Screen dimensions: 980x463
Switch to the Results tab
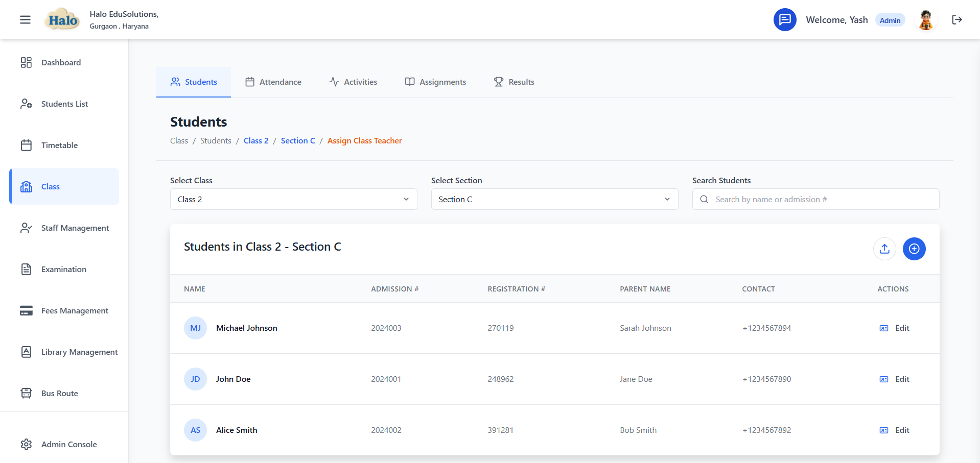tap(513, 82)
